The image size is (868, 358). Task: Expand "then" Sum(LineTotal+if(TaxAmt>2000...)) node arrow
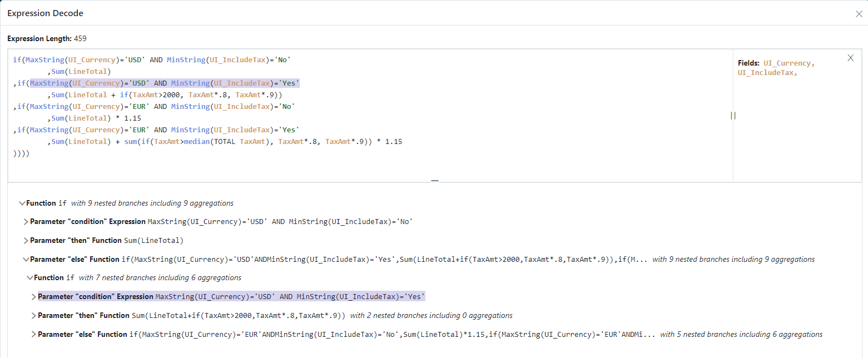[x=33, y=316]
